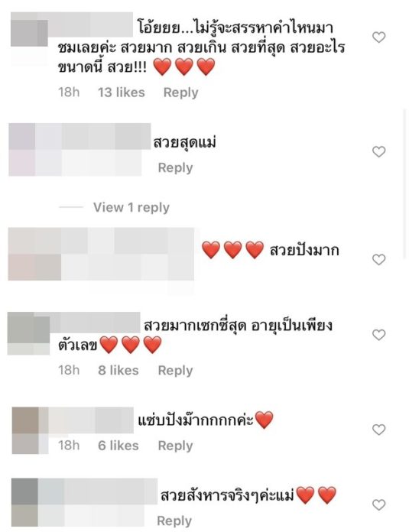
Task: Heart the comment with 8 likes
Action: (x=378, y=335)
